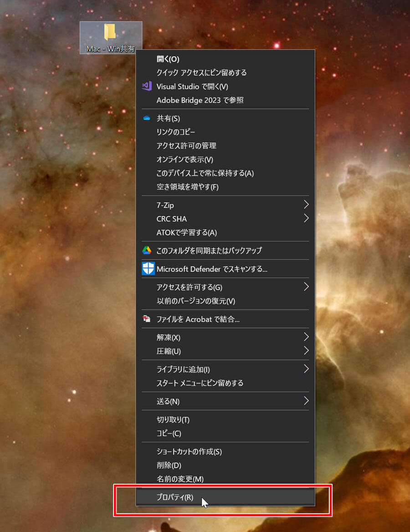Expand the アクセスを許可する(G) submenu arrow
Viewport: 410px width, 532px height.
(x=306, y=286)
